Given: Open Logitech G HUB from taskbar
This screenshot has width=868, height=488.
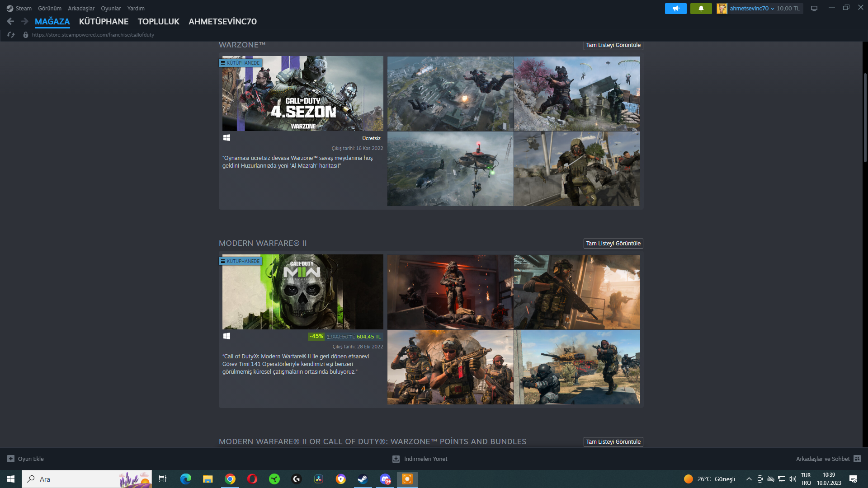Looking at the screenshot, I should pyautogui.click(x=297, y=479).
